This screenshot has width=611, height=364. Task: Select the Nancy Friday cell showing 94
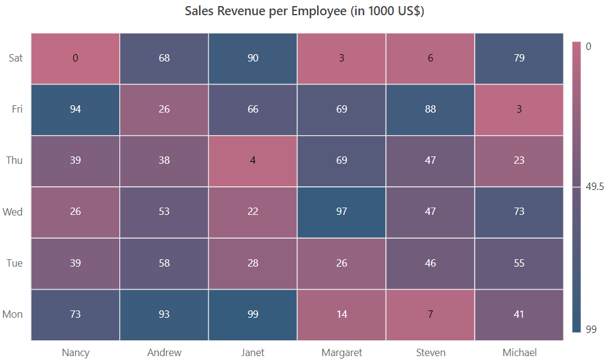(x=75, y=110)
